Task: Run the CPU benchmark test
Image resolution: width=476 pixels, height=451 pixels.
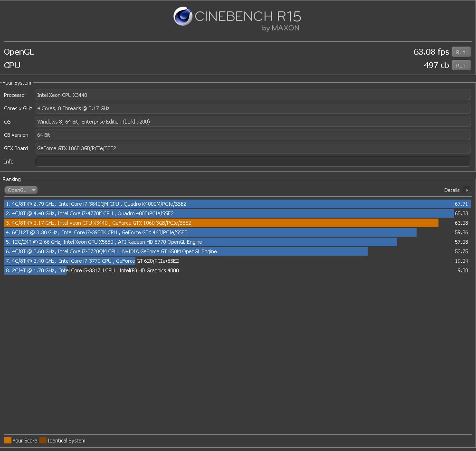Action: pyautogui.click(x=461, y=66)
